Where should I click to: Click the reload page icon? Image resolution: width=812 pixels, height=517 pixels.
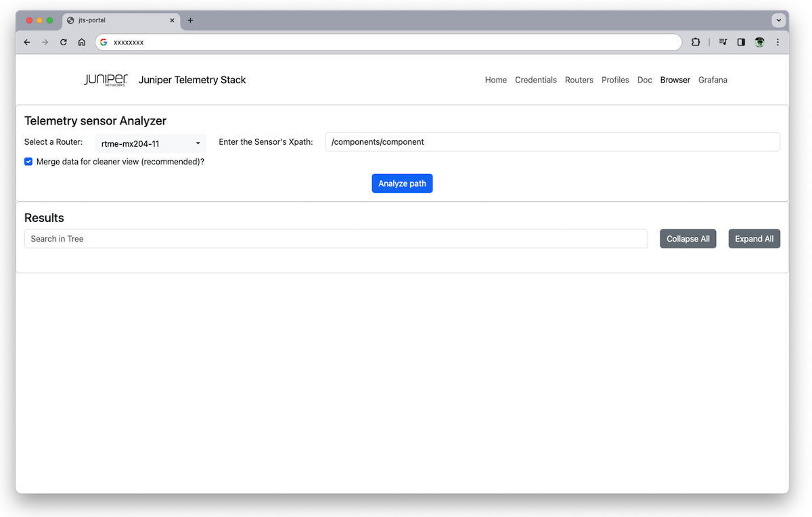point(63,42)
